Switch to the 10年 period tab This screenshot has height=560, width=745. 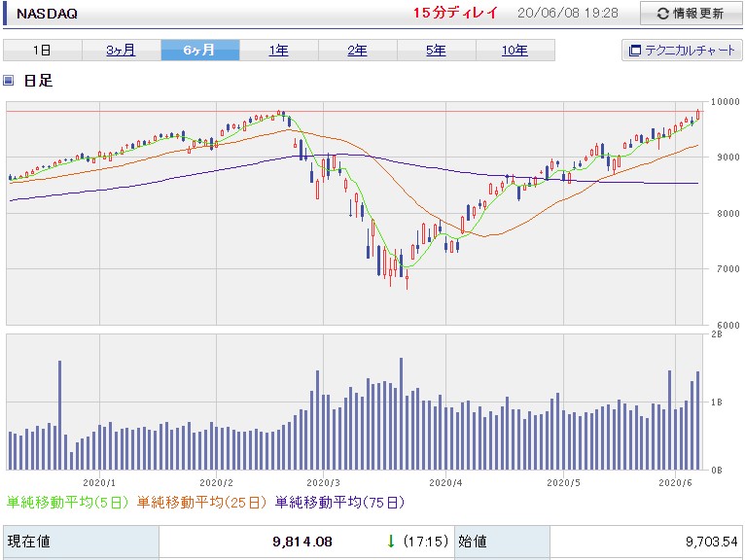pyautogui.click(x=515, y=51)
